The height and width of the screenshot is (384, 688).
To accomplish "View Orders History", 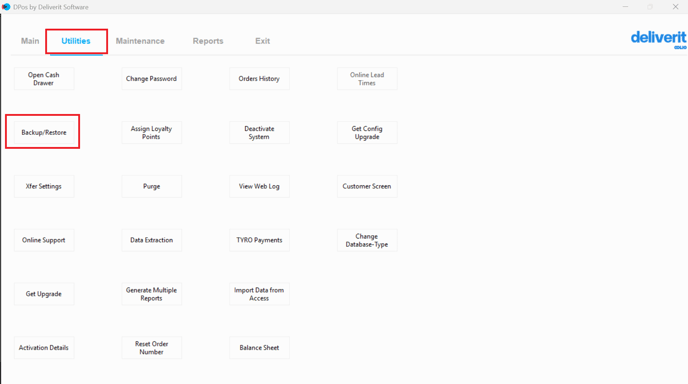I will coord(259,79).
